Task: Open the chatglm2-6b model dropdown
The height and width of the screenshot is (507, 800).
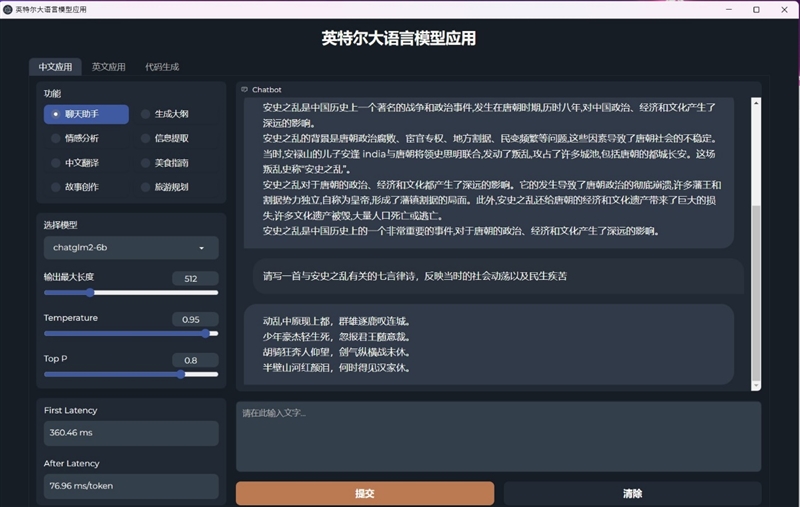Action: (131, 247)
